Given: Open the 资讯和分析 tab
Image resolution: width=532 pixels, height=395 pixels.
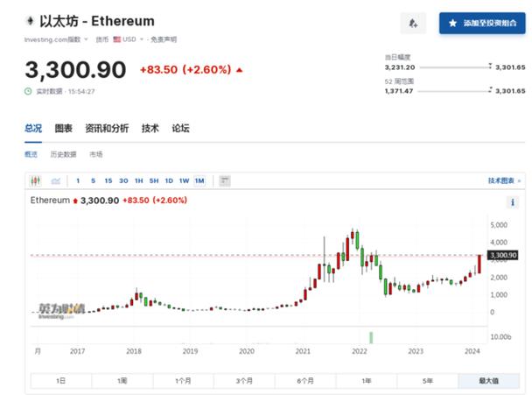Looking at the screenshot, I should point(107,129).
